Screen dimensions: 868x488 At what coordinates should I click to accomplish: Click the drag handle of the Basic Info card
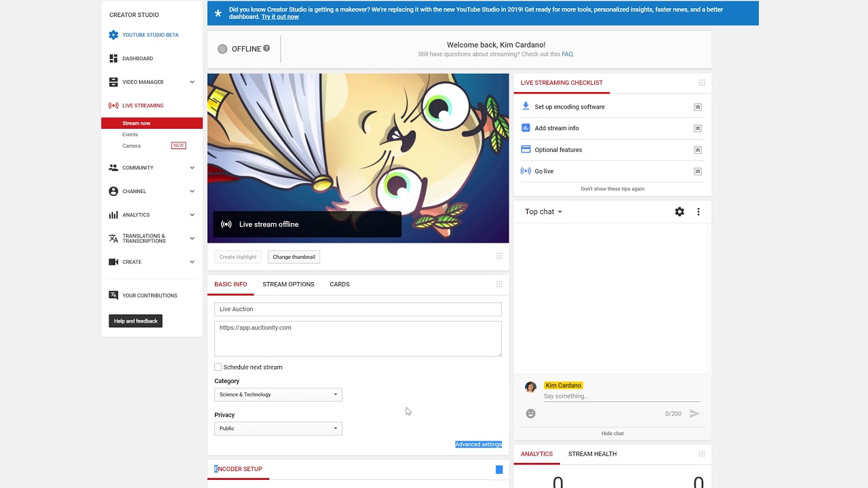[x=499, y=285]
